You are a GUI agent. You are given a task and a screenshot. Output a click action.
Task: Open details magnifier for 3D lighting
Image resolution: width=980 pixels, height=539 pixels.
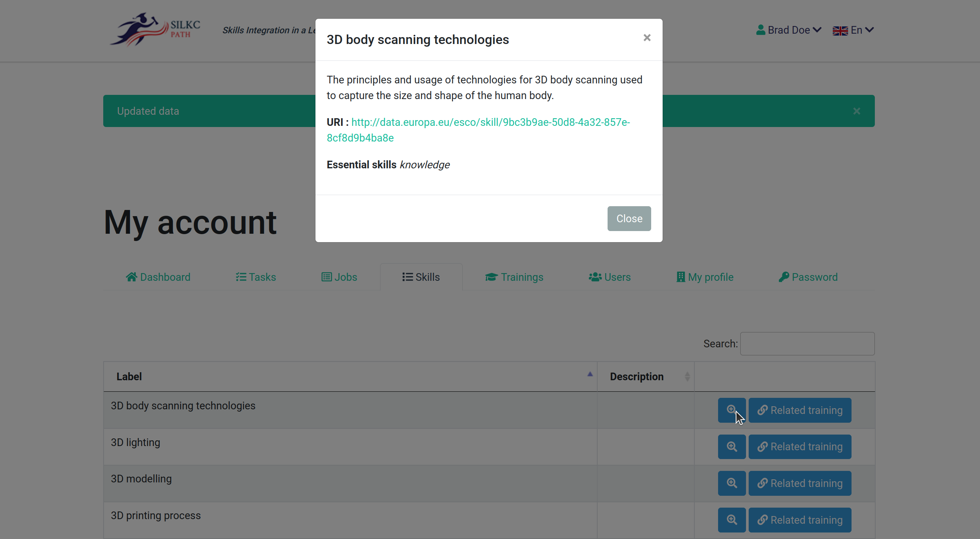point(731,446)
